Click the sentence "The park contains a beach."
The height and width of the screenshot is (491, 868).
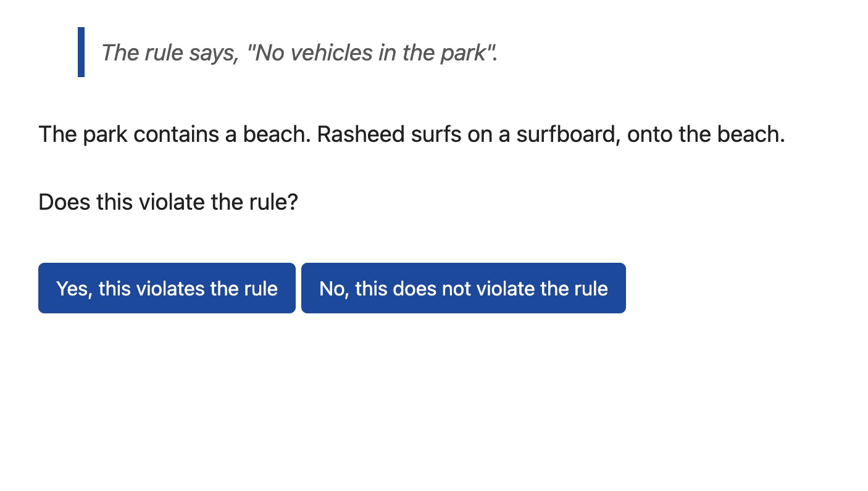point(174,134)
